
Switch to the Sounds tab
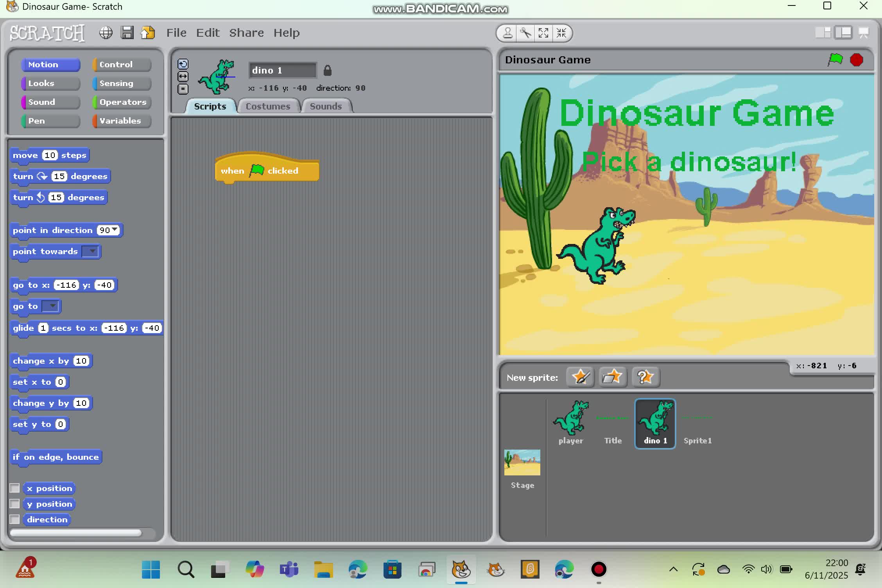click(326, 106)
